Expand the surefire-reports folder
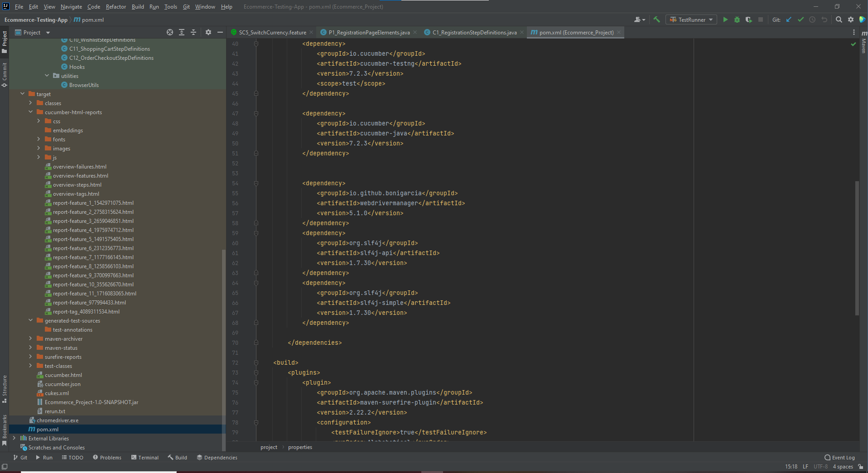Screen dimensions: 868x473 point(30,357)
